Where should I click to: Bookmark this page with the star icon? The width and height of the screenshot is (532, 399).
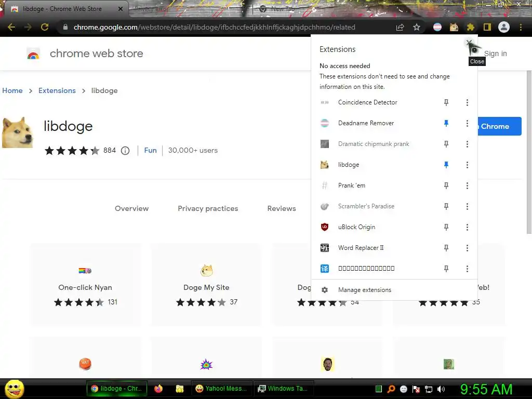[417, 27]
